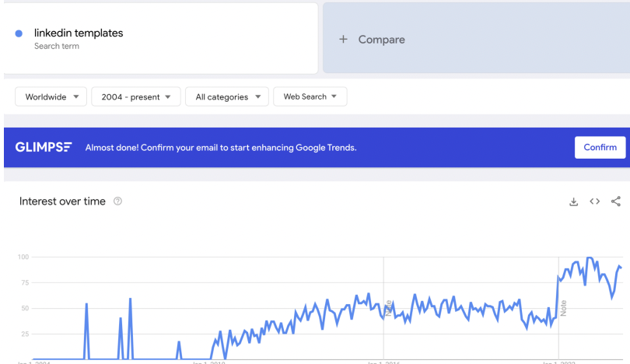Click the Note marker near 2014
The image size is (630, 364).
coord(388,308)
